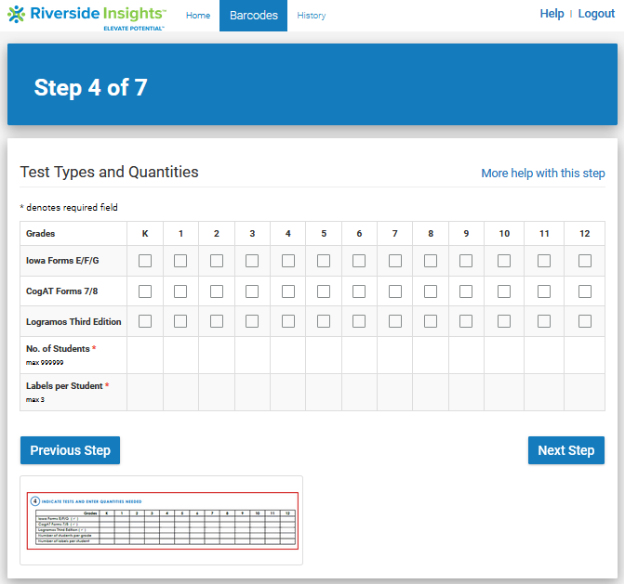Select Logramos Third Edition for grade 8

(x=430, y=321)
